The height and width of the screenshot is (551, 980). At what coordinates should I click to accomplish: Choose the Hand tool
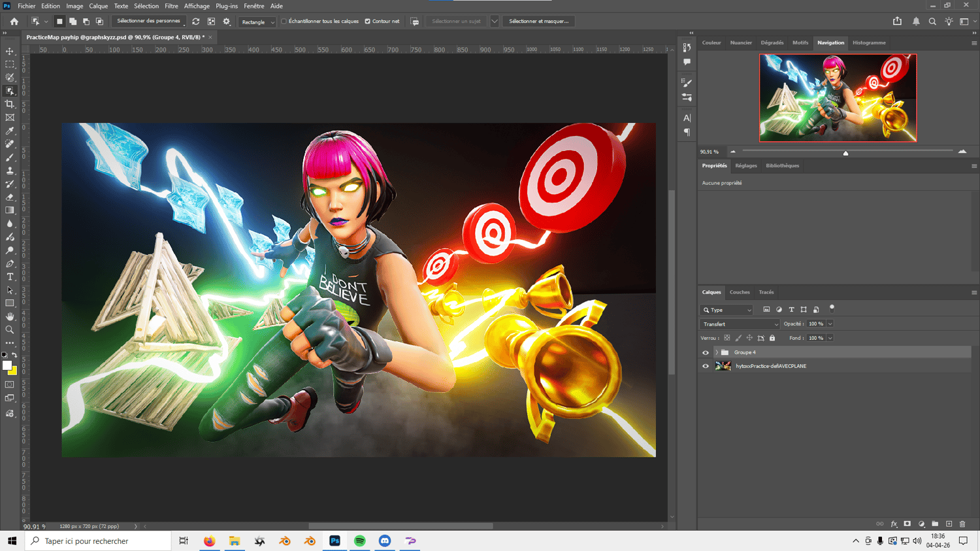(10, 316)
